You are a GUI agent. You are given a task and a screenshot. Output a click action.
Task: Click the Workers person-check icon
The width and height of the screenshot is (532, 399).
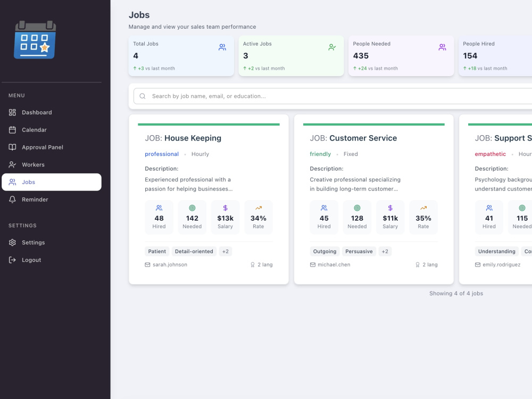click(13, 164)
